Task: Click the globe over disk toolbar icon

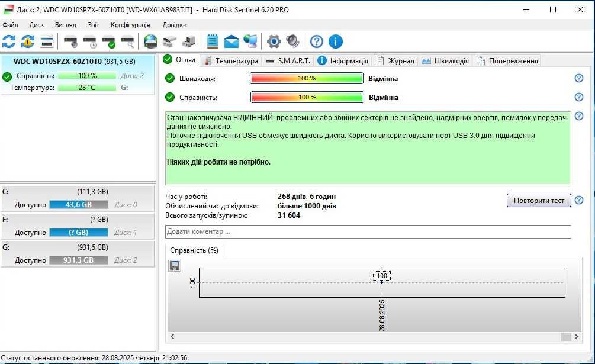Action: tap(150, 41)
